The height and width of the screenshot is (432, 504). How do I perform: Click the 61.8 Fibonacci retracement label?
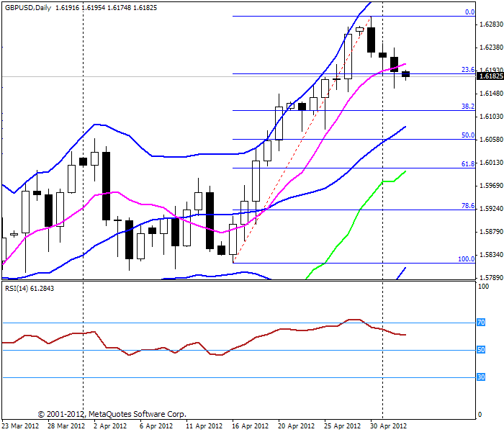tap(468, 164)
